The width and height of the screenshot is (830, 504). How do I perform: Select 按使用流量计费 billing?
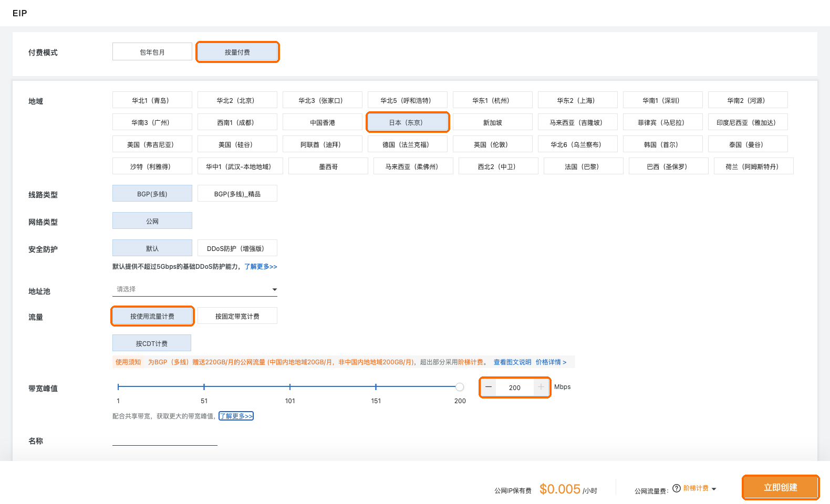coord(152,316)
